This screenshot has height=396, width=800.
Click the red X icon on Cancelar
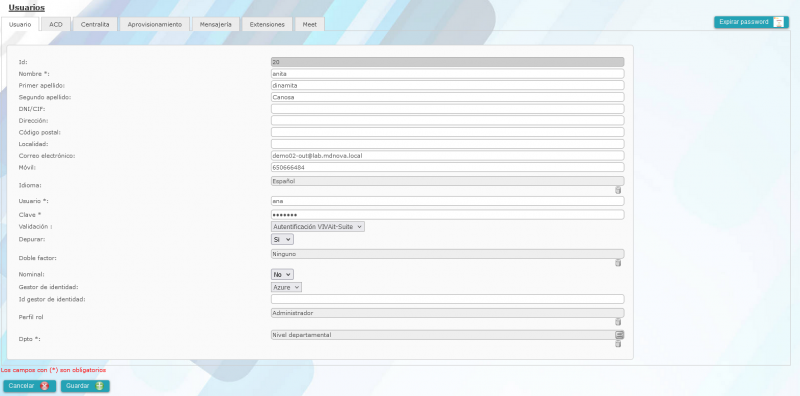point(44,386)
